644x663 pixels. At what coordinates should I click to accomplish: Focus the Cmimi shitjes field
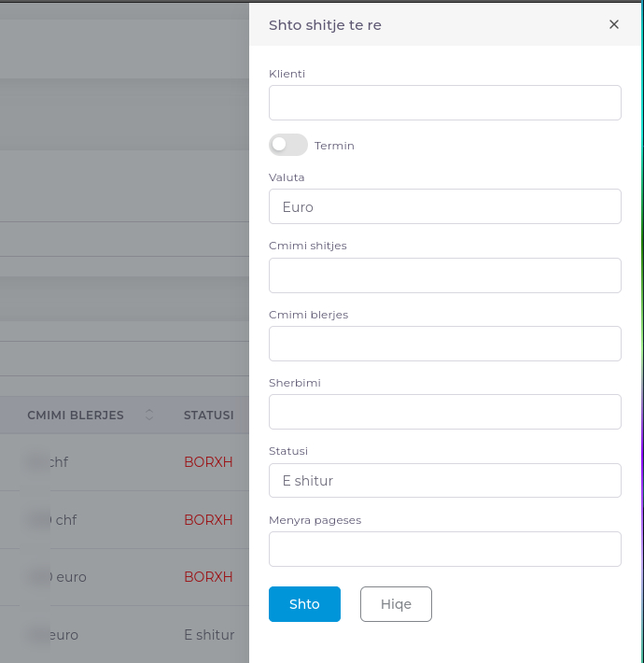point(445,275)
